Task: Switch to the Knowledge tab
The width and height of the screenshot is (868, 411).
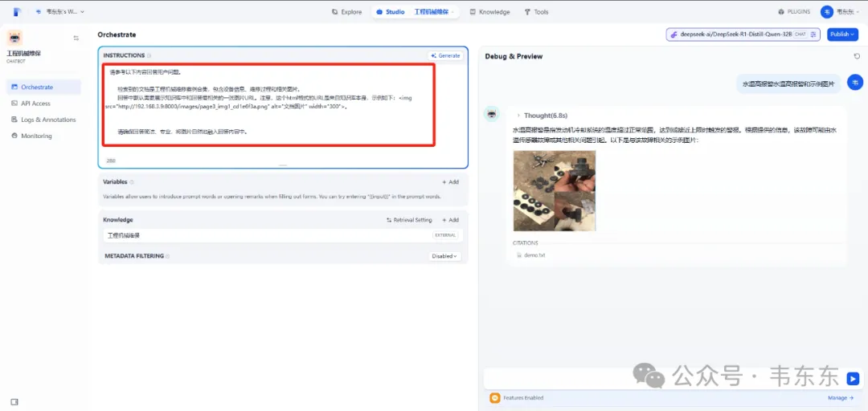Action: [489, 12]
